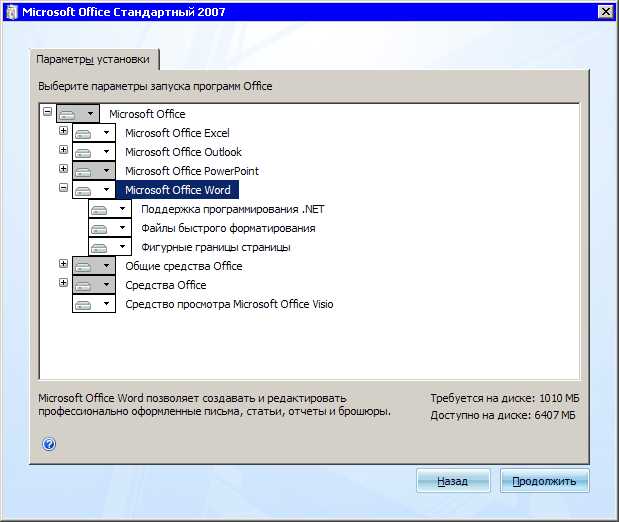This screenshot has width=619, height=522.
Task: Click the Office installer title bar icon
Action: click(x=12, y=12)
